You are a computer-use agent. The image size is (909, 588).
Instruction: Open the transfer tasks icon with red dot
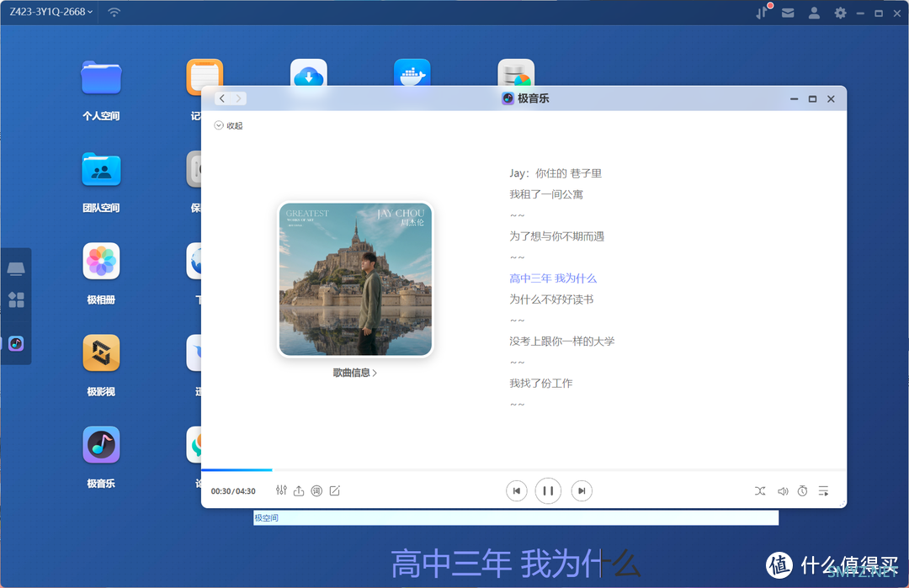[763, 12]
